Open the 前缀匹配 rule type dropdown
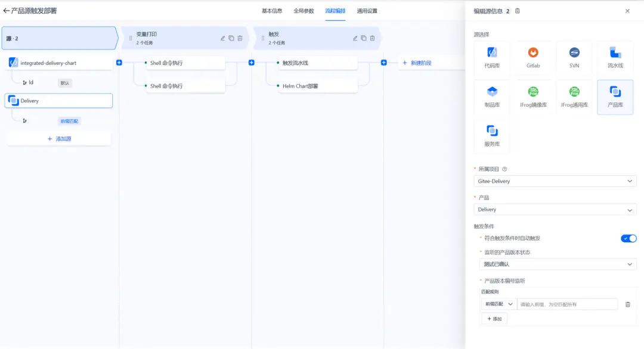Image resolution: width=644 pixels, height=349 pixels. [x=499, y=304]
